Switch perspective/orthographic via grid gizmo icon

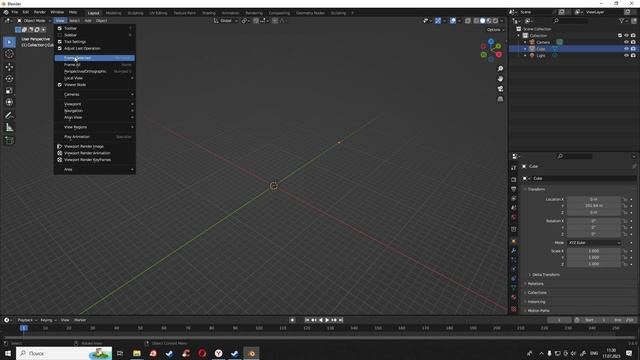(500, 99)
